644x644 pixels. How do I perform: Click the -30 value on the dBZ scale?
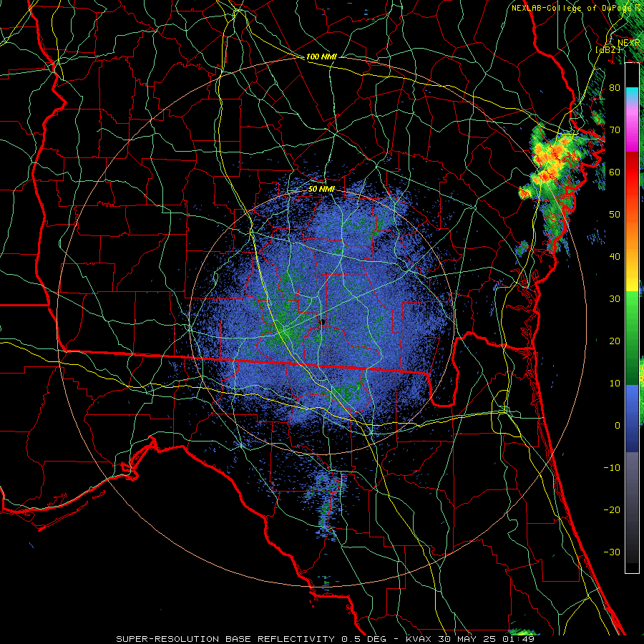pos(612,552)
